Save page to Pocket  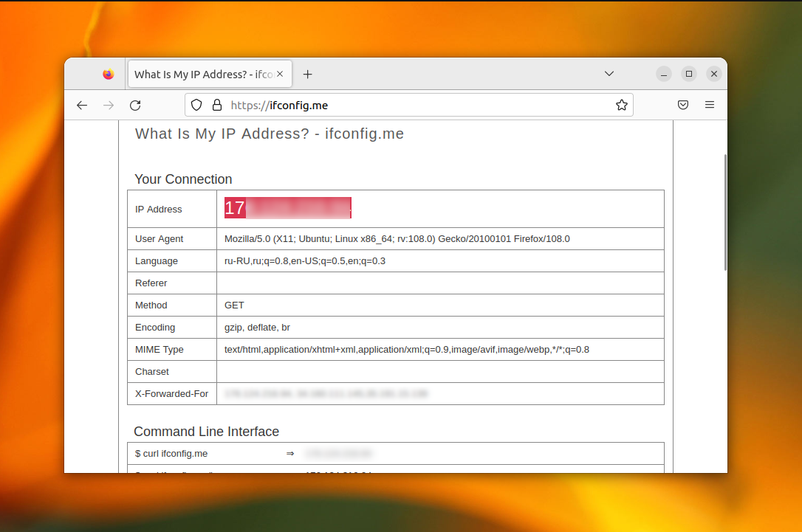pyautogui.click(x=683, y=105)
